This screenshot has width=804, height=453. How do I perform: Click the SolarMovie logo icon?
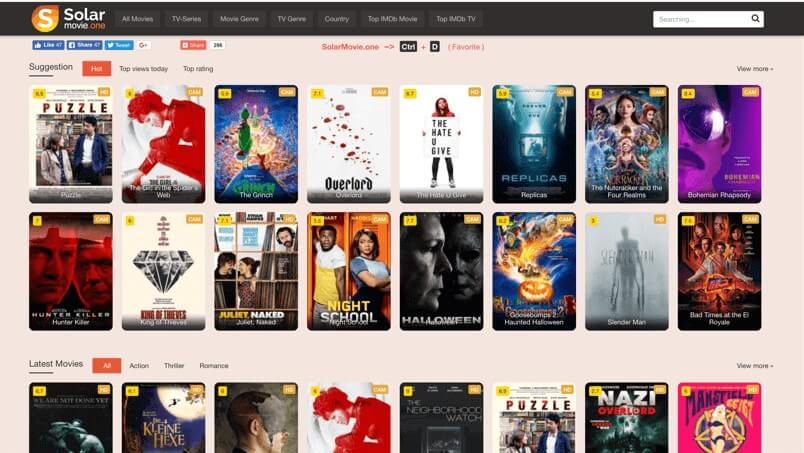pyautogui.click(x=45, y=18)
